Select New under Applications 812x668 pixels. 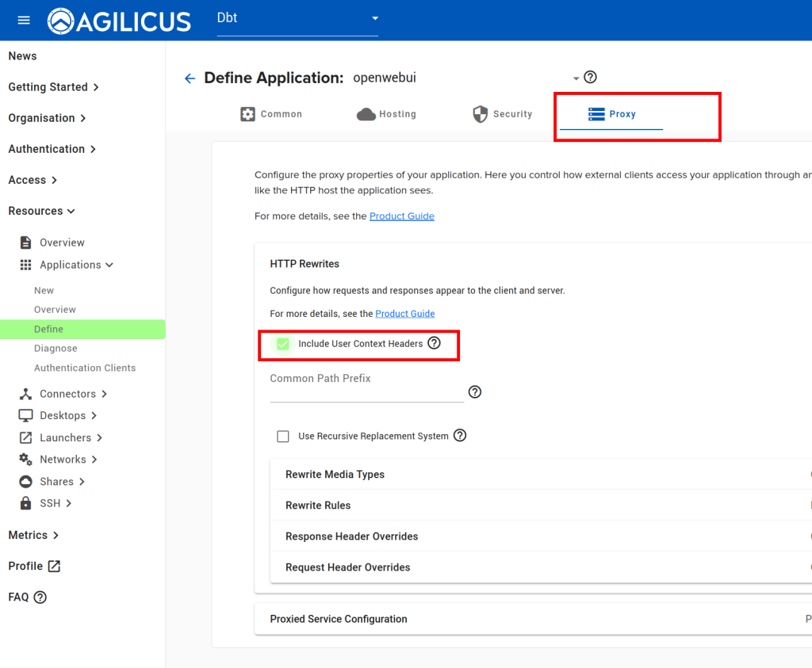click(x=44, y=290)
